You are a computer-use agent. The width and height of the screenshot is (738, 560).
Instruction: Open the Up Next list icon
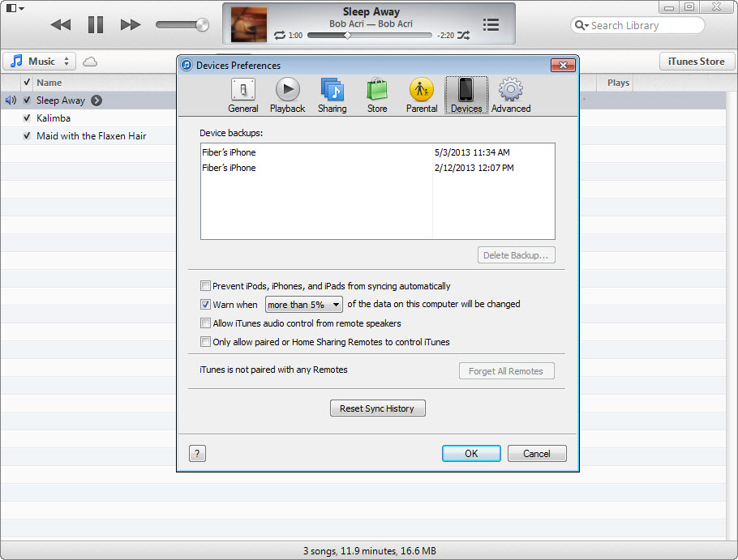point(491,24)
